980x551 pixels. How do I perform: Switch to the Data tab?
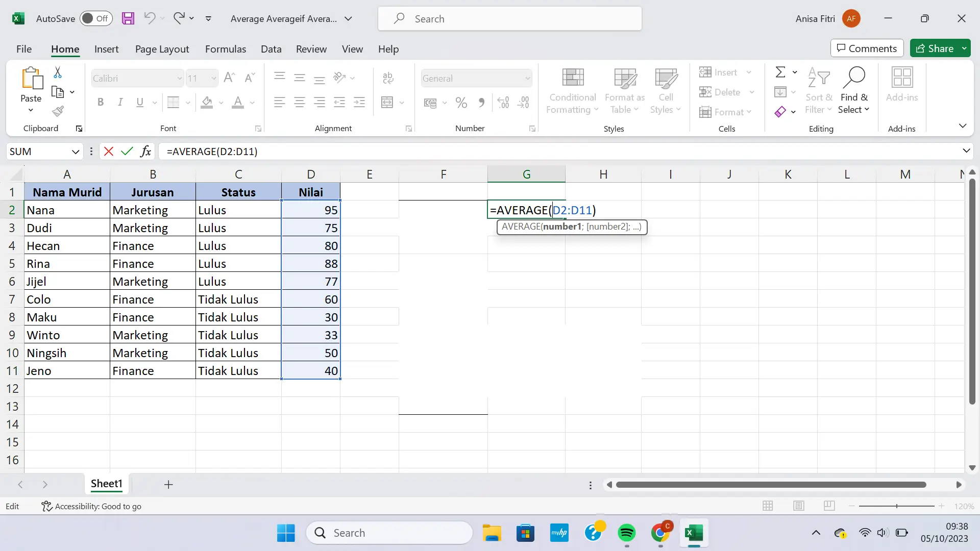(271, 49)
